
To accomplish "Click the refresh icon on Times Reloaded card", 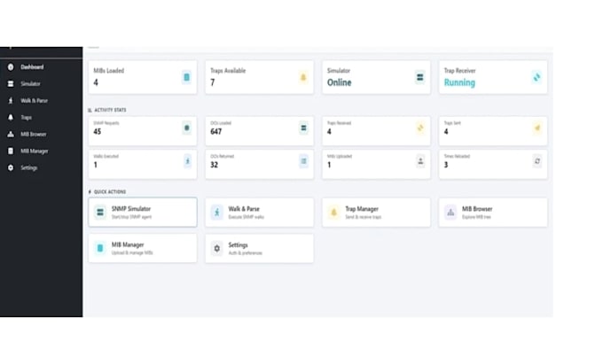I will pyautogui.click(x=537, y=161).
